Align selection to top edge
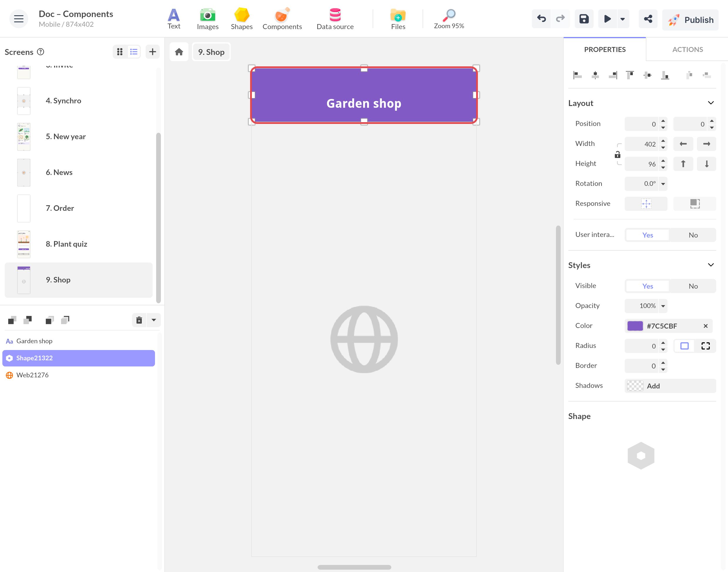The image size is (728, 572). (x=630, y=75)
